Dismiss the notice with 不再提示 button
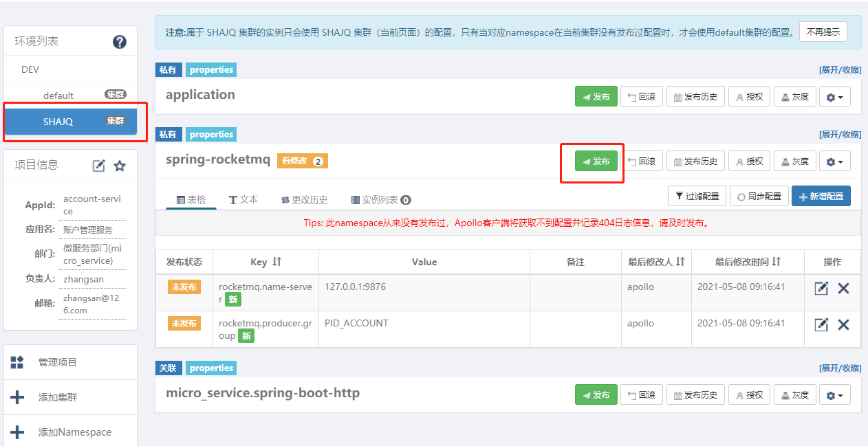 tap(823, 32)
